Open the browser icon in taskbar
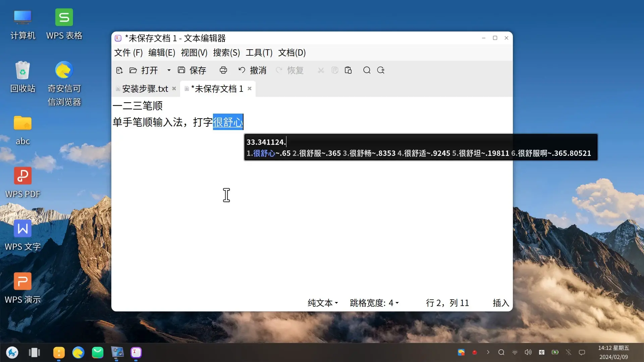Image resolution: width=644 pixels, height=362 pixels. [78, 353]
